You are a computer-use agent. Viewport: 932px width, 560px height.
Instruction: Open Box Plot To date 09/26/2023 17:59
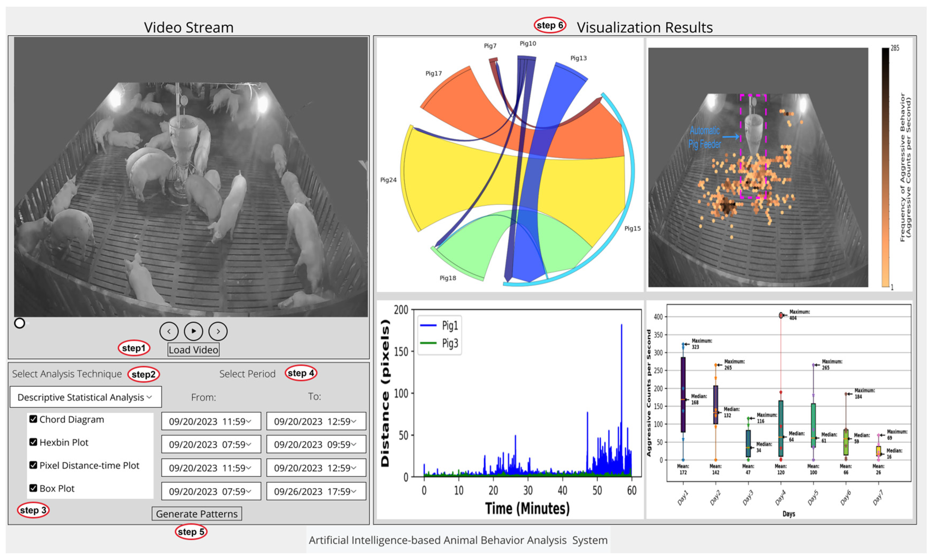pos(316,491)
